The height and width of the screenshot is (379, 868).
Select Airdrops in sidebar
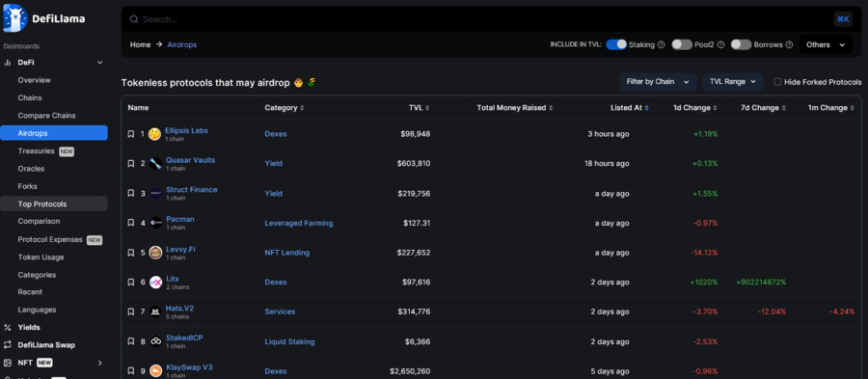pyautogui.click(x=54, y=133)
